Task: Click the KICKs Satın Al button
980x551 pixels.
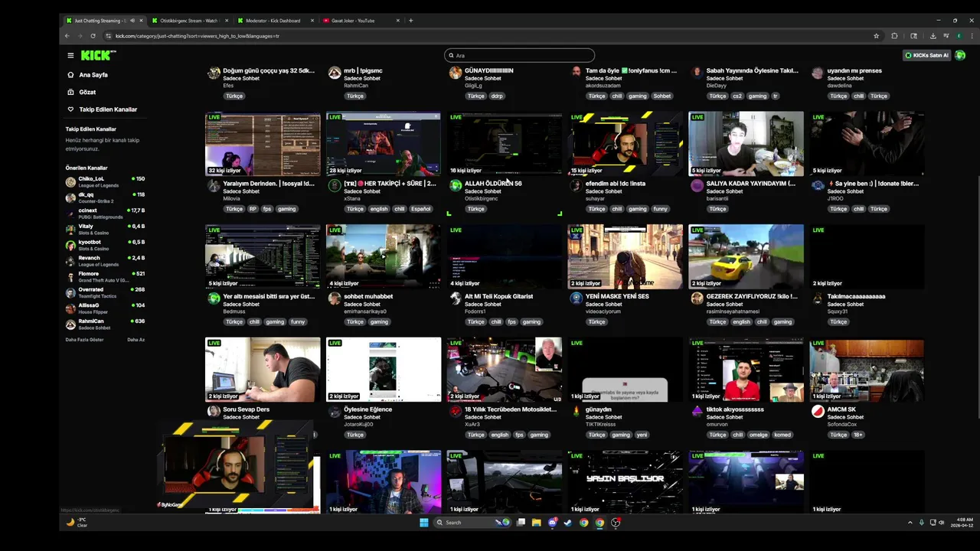Action: pyautogui.click(x=926, y=55)
